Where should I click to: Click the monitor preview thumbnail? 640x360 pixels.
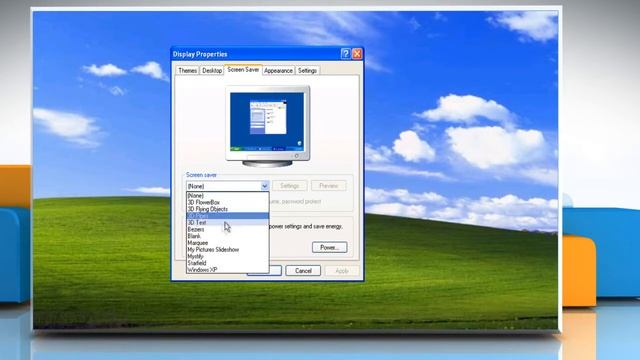[x=267, y=126]
